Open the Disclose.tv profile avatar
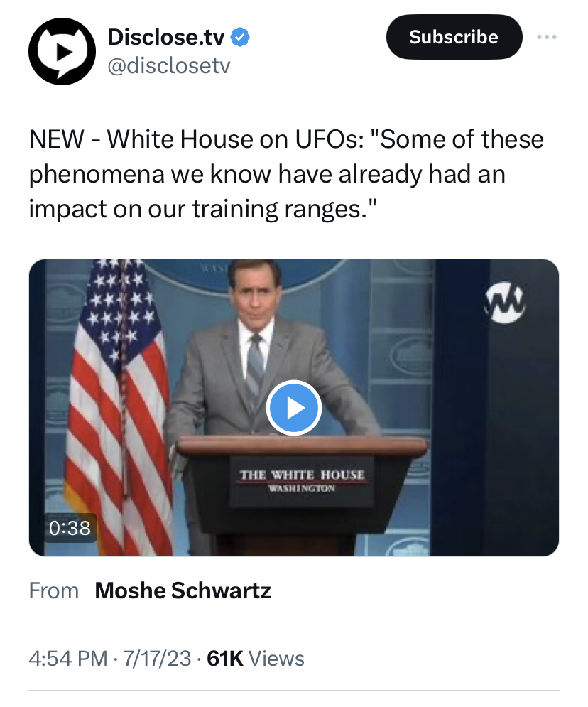Image resolution: width=588 pixels, height=707 pixels. (x=62, y=51)
